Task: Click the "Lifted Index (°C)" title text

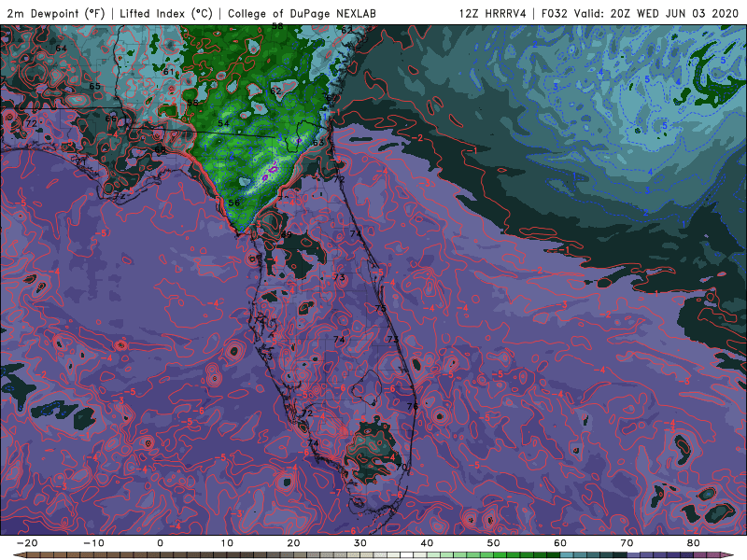Action: pyautogui.click(x=166, y=13)
